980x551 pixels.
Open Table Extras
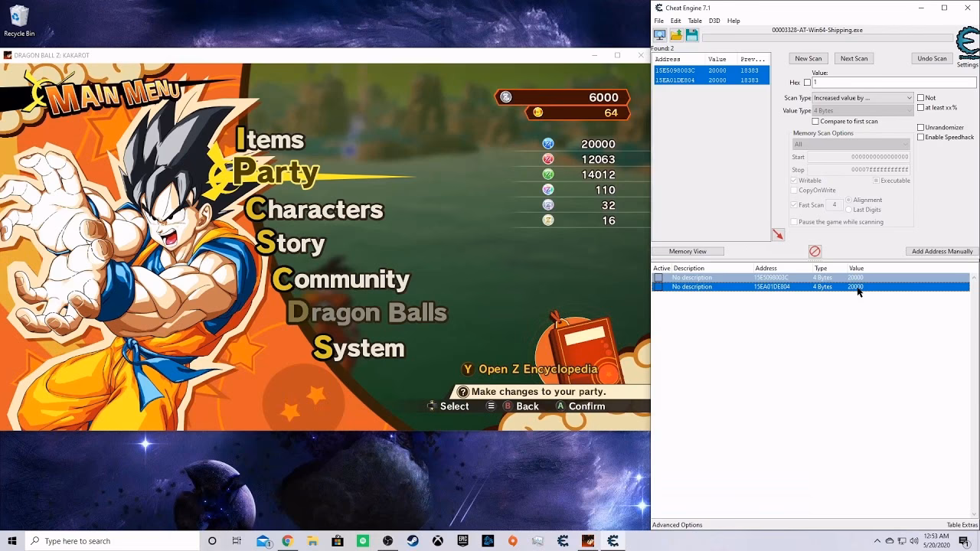[x=962, y=525]
